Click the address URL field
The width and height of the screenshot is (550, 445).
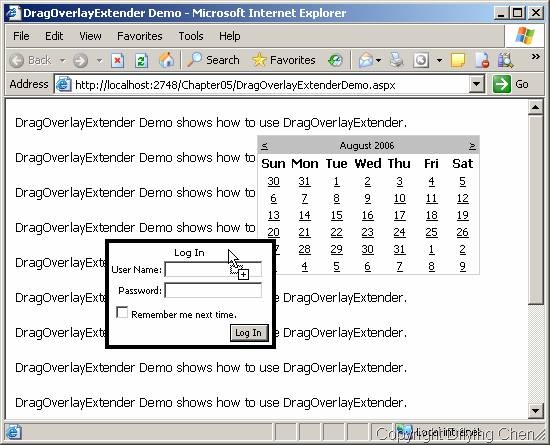click(263, 85)
